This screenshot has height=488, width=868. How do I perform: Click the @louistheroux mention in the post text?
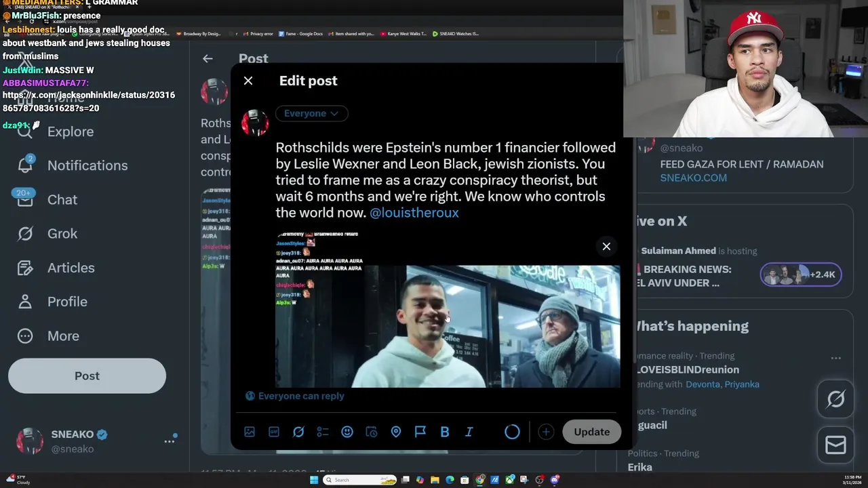click(414, 213)
